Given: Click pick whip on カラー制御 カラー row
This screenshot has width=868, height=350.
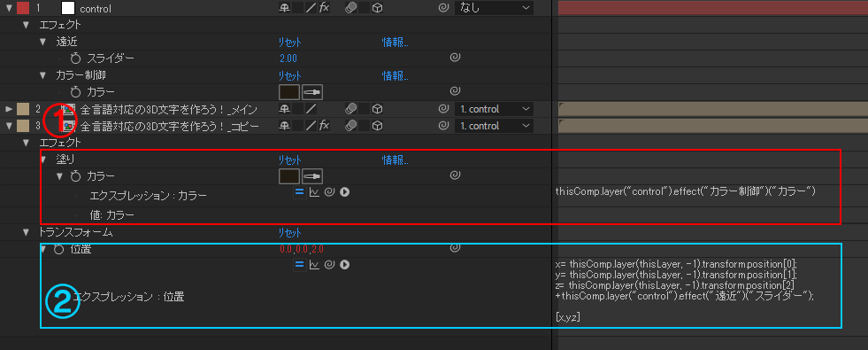Looking at the screenshot, I should (455, 91).
